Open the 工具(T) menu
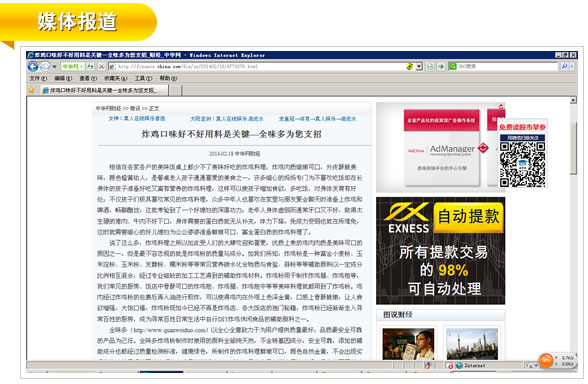The width and height of the screenshot is (588, 384). 144,78
